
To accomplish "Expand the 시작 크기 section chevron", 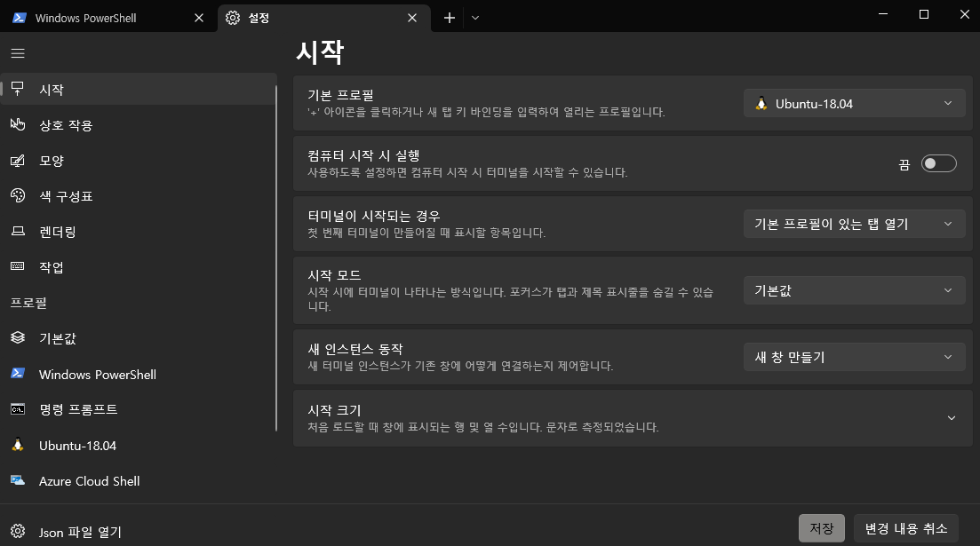I will click(952, 418).
